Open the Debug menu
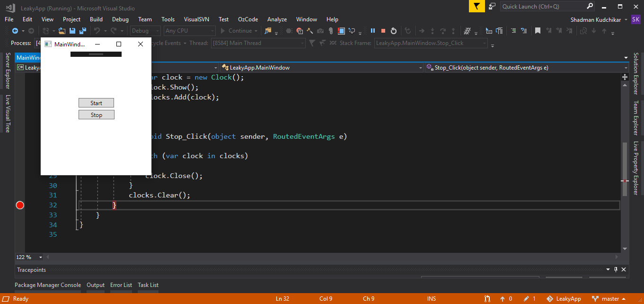 (120, 19)
